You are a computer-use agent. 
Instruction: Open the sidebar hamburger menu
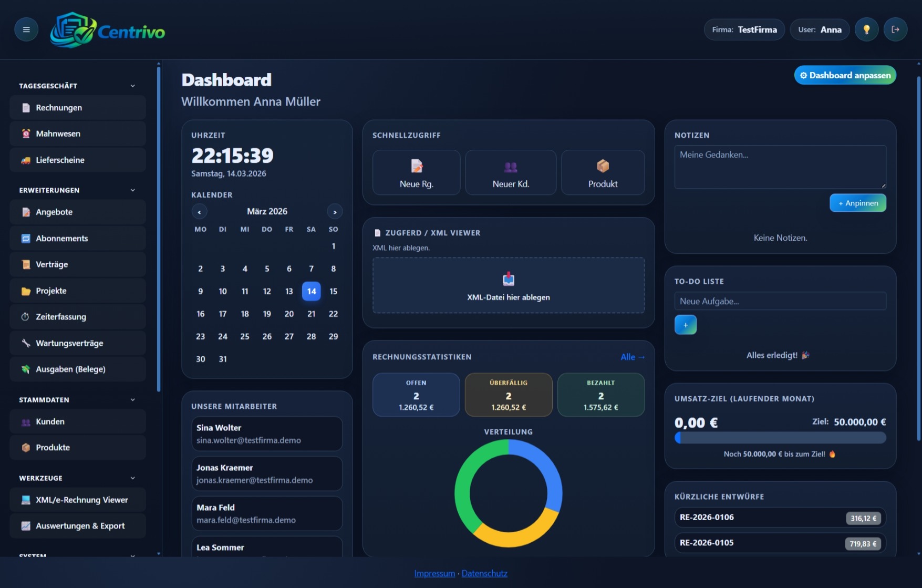[26, 29]
